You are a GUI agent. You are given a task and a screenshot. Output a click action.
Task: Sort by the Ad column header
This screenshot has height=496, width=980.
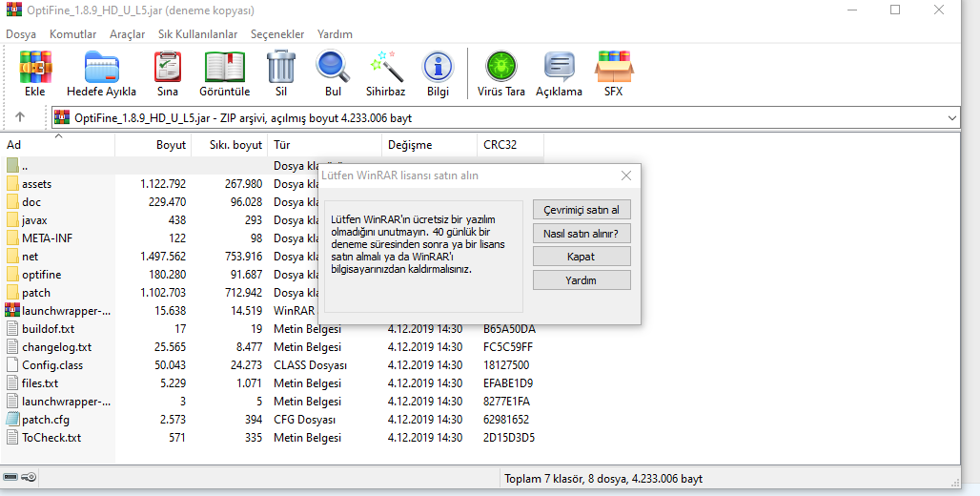(58, 144)
